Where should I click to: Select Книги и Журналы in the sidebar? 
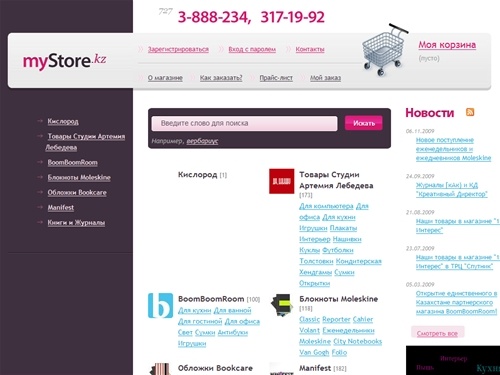tap(76, 222)
